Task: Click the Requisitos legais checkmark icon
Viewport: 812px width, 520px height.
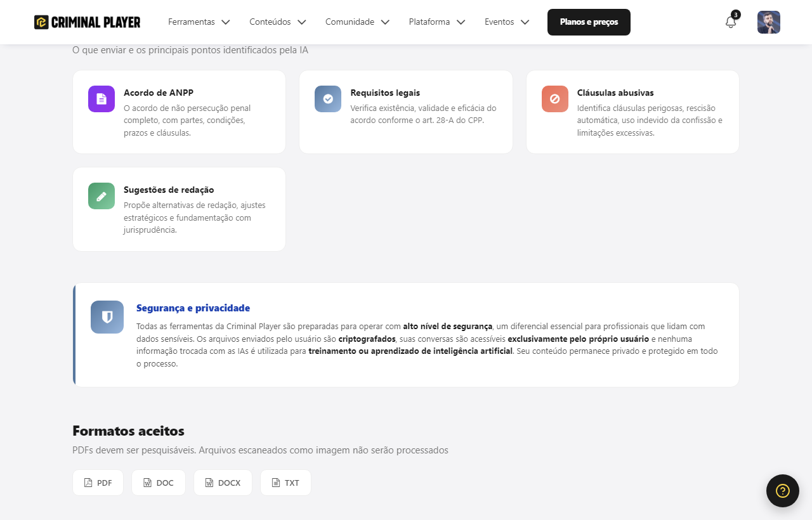Action: (x=328, y=99)
